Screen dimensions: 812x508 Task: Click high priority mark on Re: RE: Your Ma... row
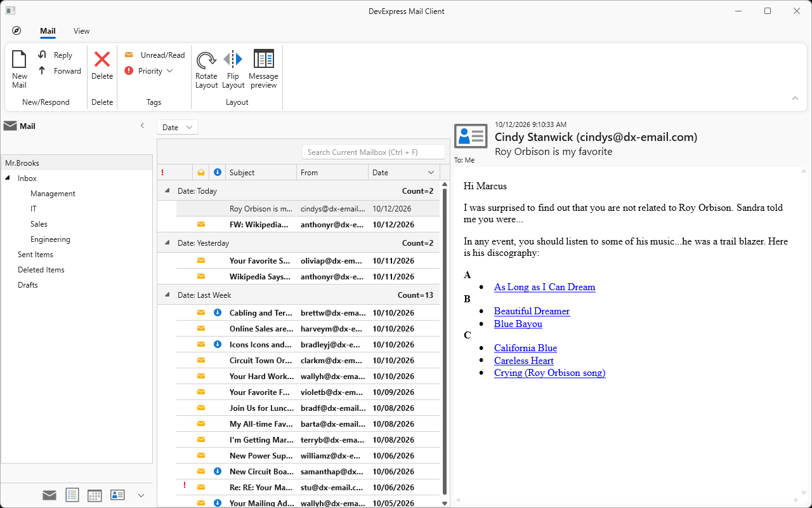click(x=184, y=486)
